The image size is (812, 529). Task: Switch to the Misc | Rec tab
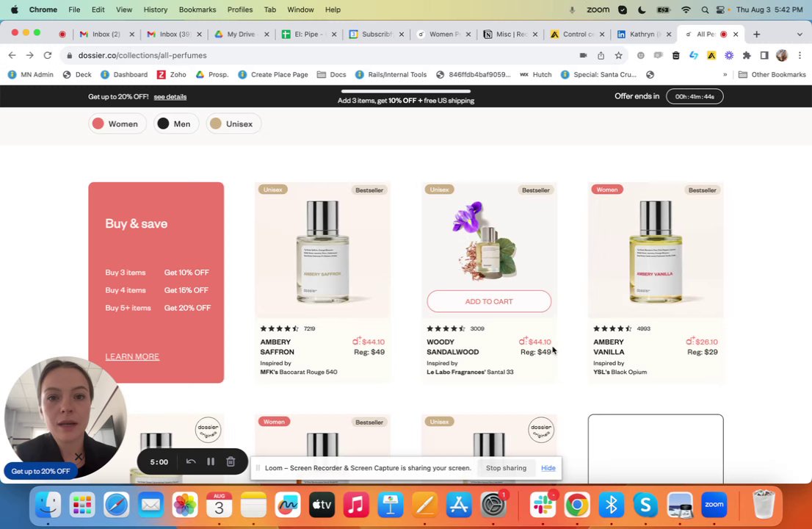pyautogui.click(x=510, y=35)
